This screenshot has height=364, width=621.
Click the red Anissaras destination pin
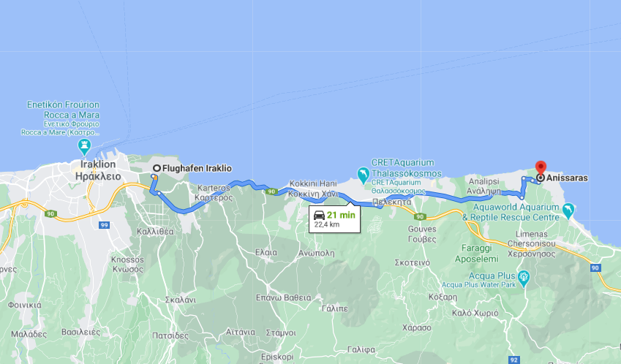pos(541,168)
